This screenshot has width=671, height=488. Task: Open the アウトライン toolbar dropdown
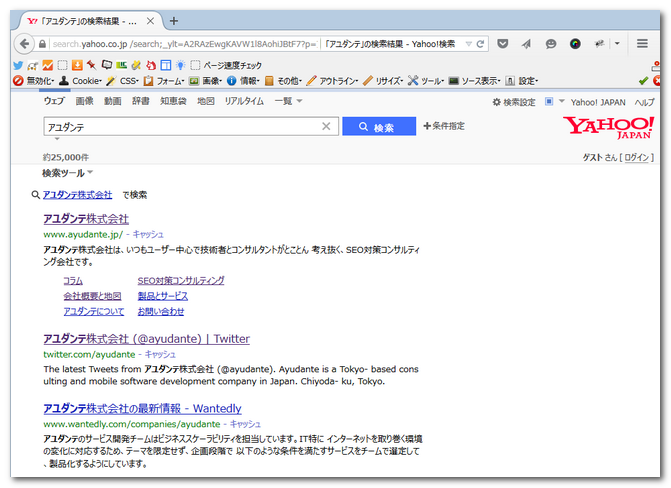332,80
